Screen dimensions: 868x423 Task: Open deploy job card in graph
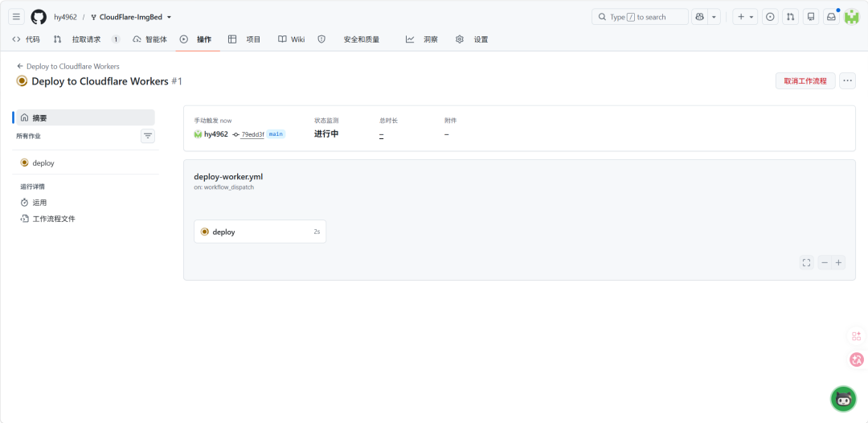(x=260, y=232)
